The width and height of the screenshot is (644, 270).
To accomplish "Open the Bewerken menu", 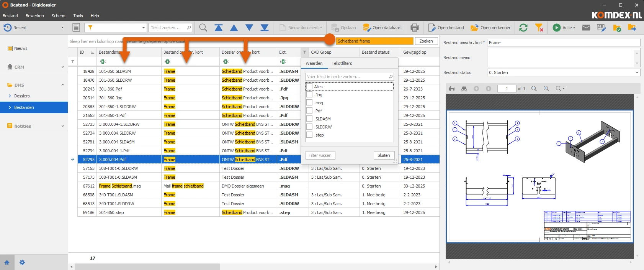I will pos(34,16).
